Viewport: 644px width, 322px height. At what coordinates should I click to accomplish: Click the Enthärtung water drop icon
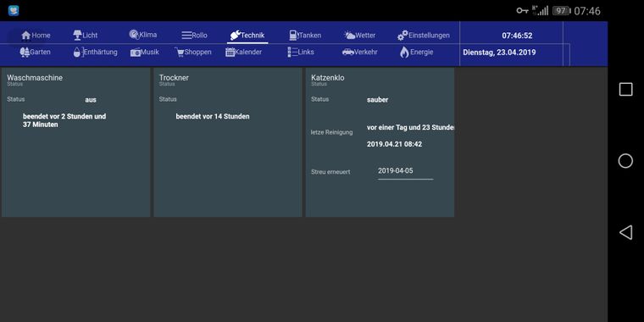(x=77, y=53)
